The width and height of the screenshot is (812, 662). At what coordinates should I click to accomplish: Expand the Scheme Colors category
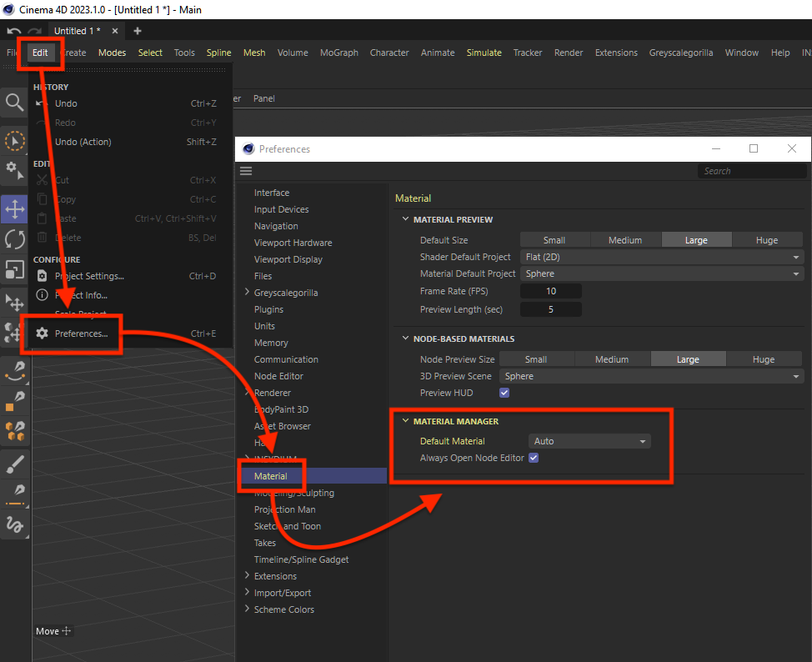pos(247,609)
